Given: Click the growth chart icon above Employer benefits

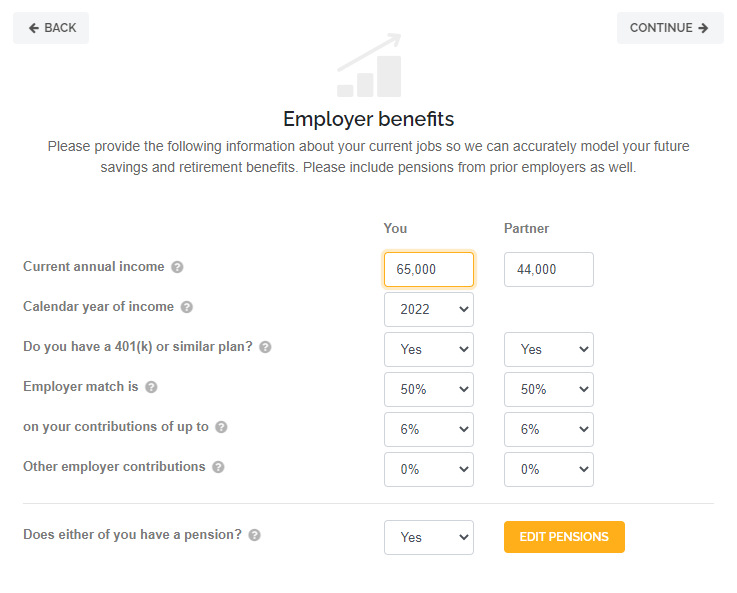Looking at the screenshot, I should pos(369,67).
